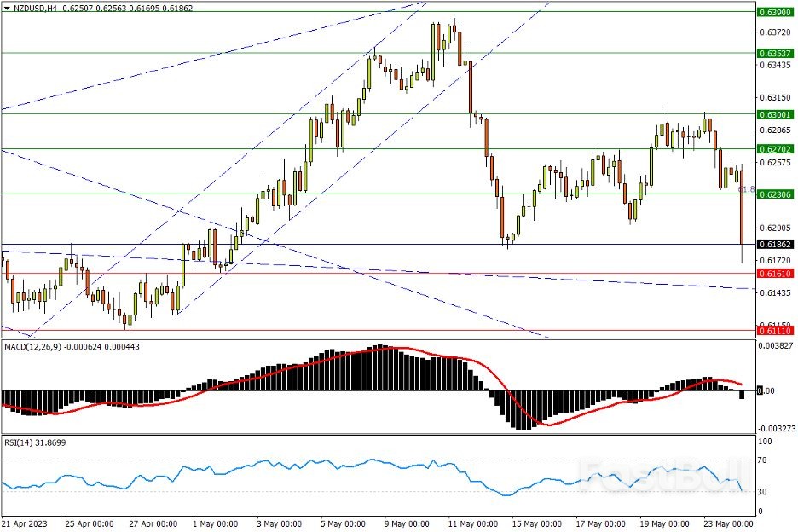Click the RSI 70 level scale label

(764, 460)
